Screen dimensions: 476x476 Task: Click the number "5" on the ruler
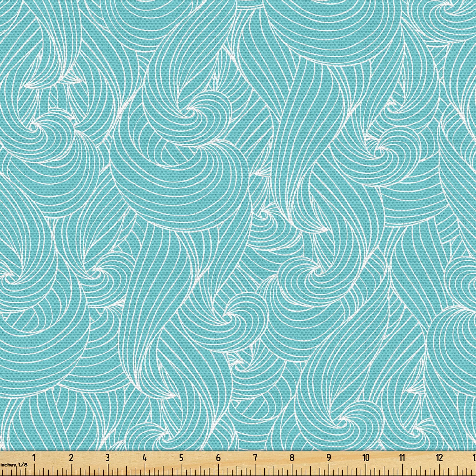(x=181, y=457)
